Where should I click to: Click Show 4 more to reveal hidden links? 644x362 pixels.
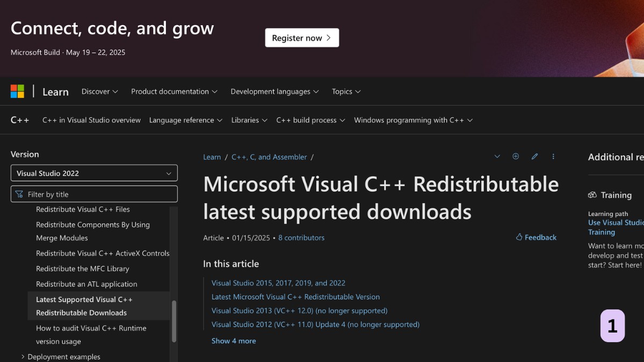click(x=233, y=341)
